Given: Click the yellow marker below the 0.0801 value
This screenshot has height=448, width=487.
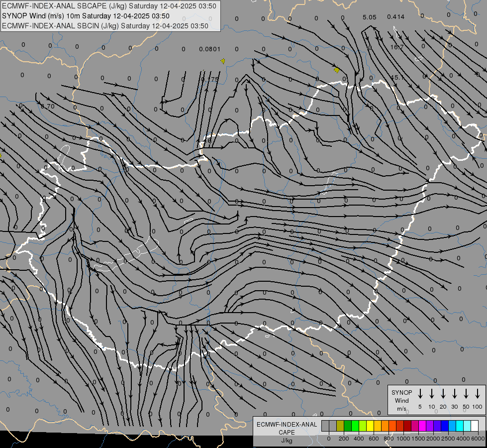Looking at the screenshot, I should pyautogui.click(x=223, y=61).
